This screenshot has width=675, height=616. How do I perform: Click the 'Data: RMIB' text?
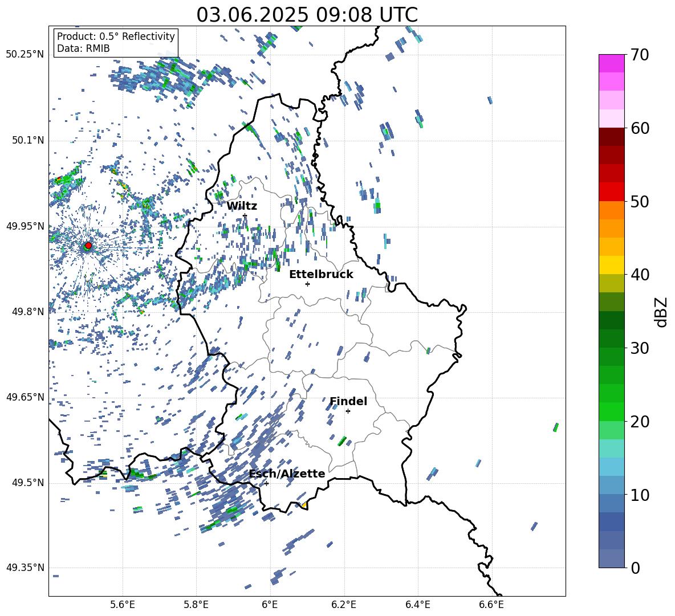point(83,48)
